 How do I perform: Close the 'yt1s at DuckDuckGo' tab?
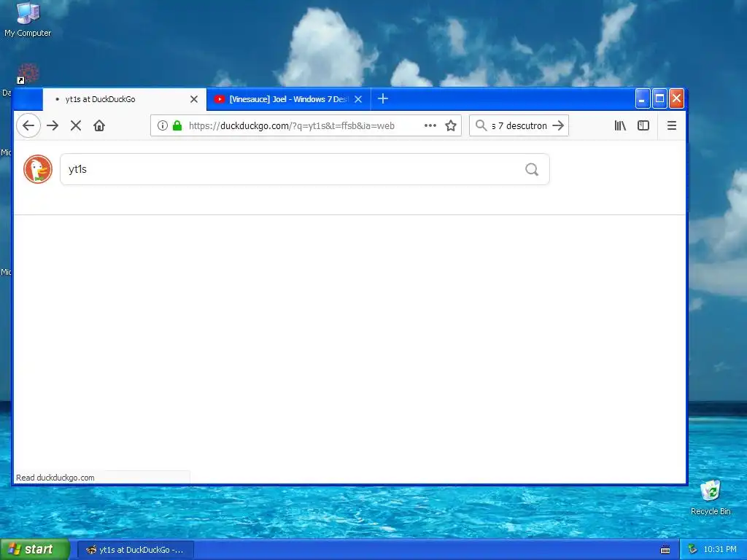194,99
